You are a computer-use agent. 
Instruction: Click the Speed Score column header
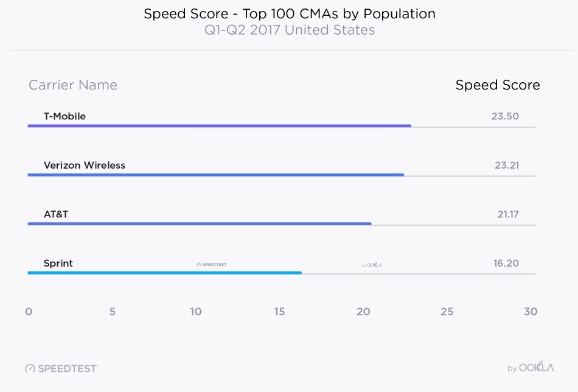pyautogui.click(x=498, y=85)
